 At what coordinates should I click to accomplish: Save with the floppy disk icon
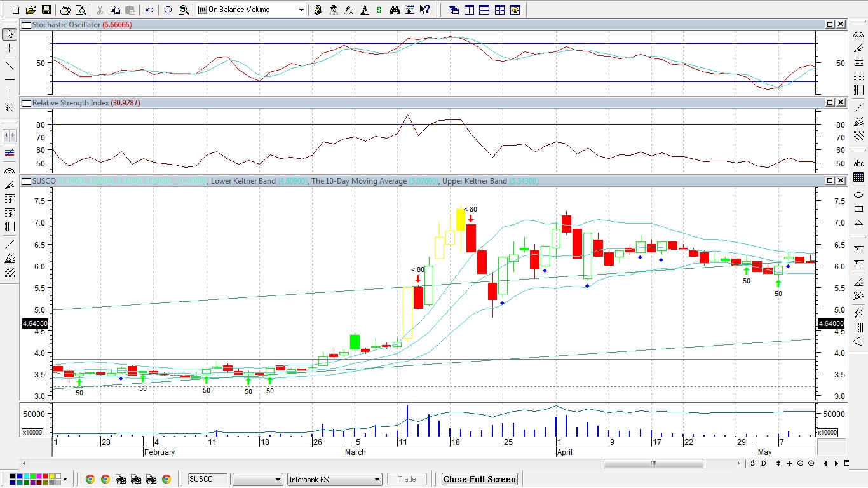pyautogui.click(x=46, y=10)
